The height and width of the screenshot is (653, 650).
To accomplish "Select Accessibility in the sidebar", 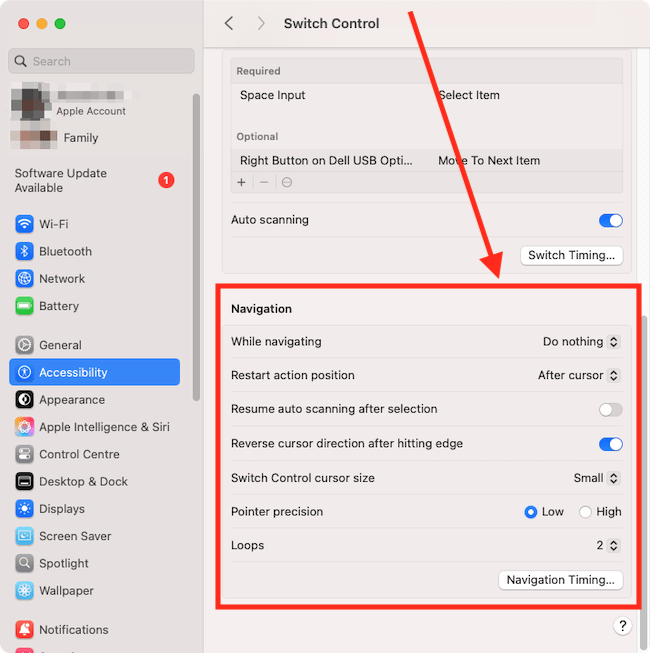I will 94,372.
